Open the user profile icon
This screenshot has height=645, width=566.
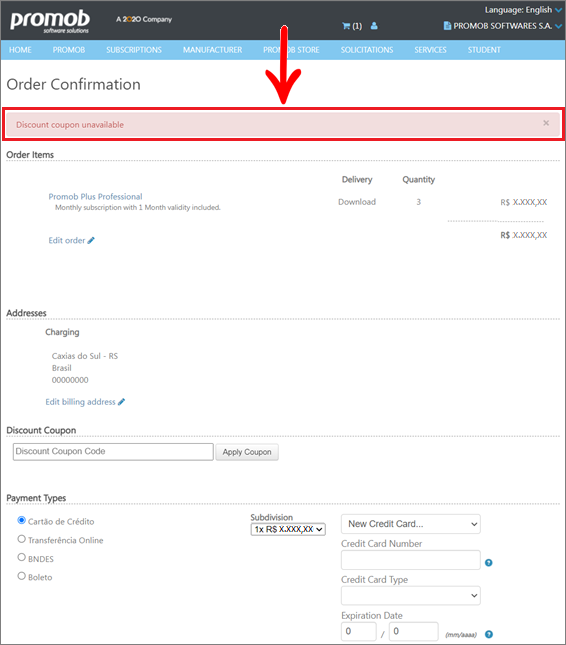[374, 26]
